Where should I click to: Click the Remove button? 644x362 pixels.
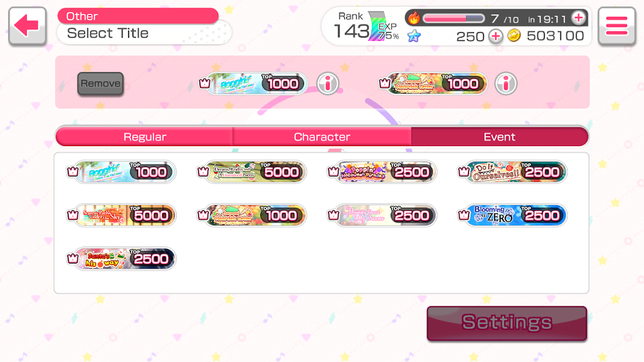click(x=100, y=84)
